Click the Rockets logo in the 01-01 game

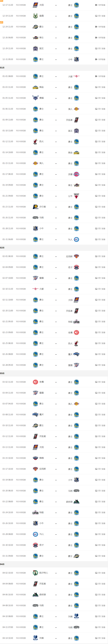(x=76, y=76)
